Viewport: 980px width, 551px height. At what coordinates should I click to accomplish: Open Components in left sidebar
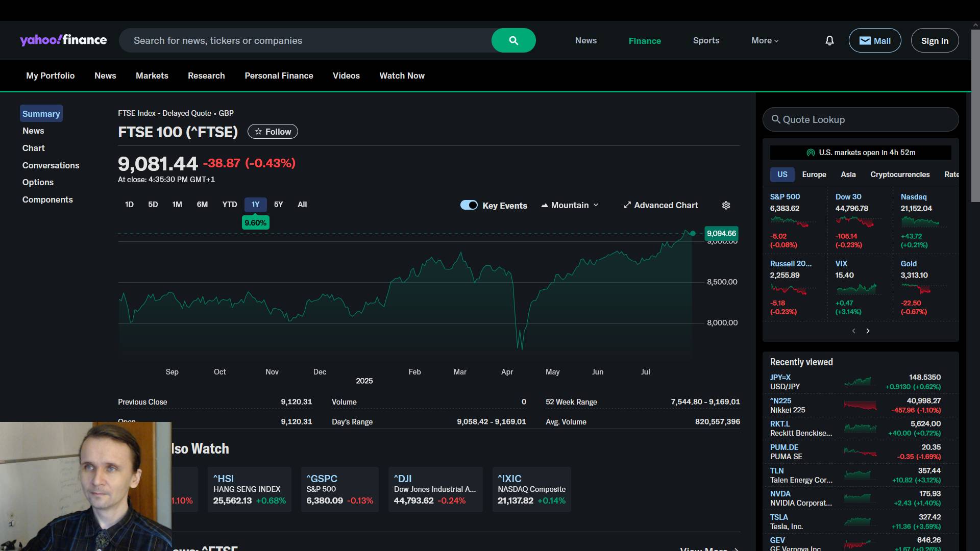point(47,199)
